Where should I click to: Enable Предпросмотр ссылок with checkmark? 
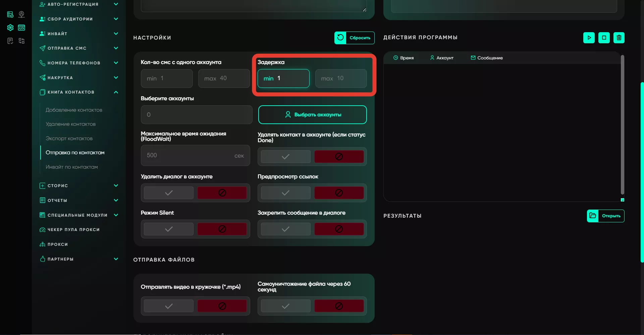tap(285, 193)
